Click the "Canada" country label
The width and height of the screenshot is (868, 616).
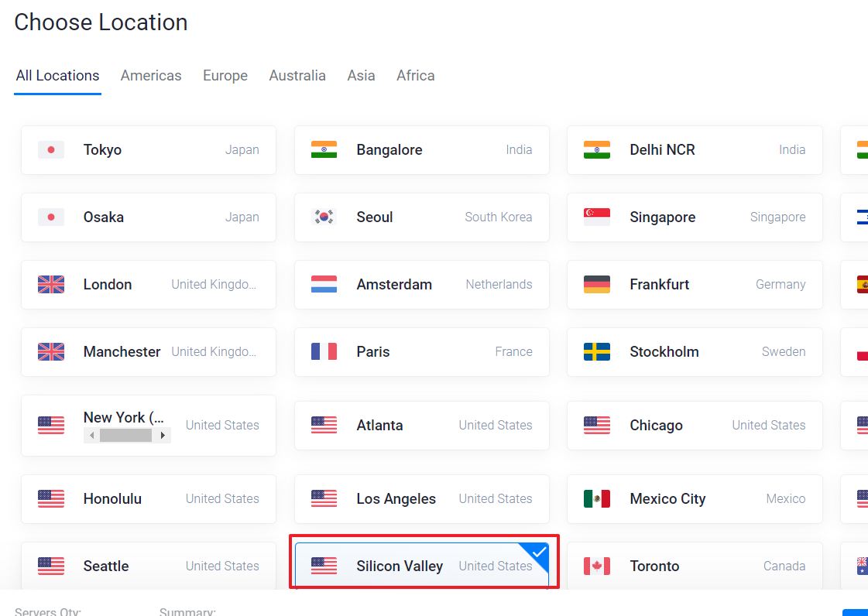pos(784,566)
